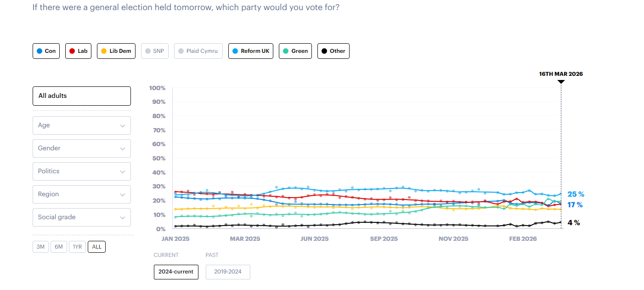
Task: Open the Social grade dropdown
Action: [x=82, y=217]
